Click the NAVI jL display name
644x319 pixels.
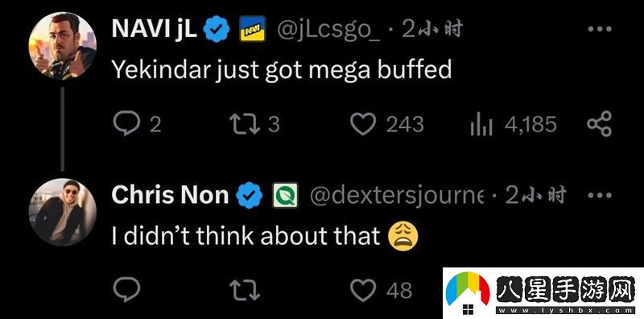[154, 29]
